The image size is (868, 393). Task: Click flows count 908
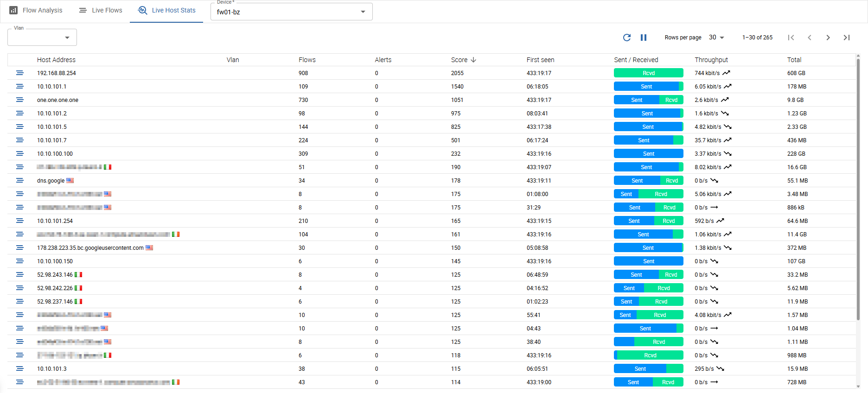tap(303, 73)
